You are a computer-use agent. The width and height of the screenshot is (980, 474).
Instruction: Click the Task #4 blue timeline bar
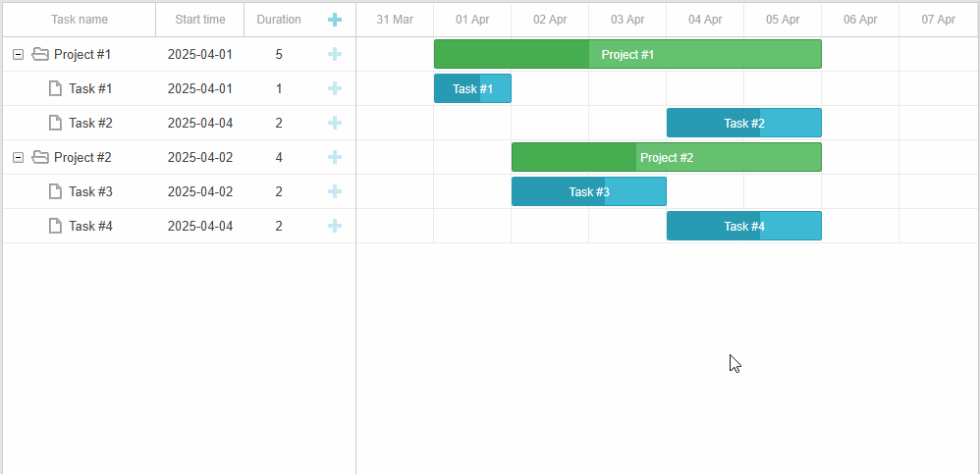743,226
